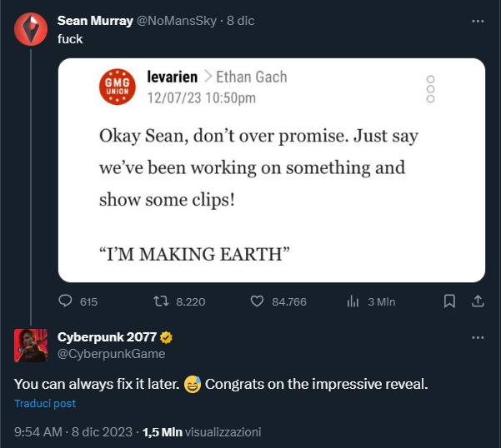Bookmark Sean Murray's tweet

[x=449, y=301]
